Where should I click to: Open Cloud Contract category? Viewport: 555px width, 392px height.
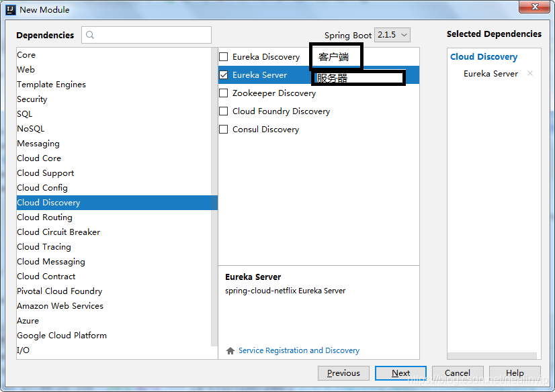click(114, 277)
